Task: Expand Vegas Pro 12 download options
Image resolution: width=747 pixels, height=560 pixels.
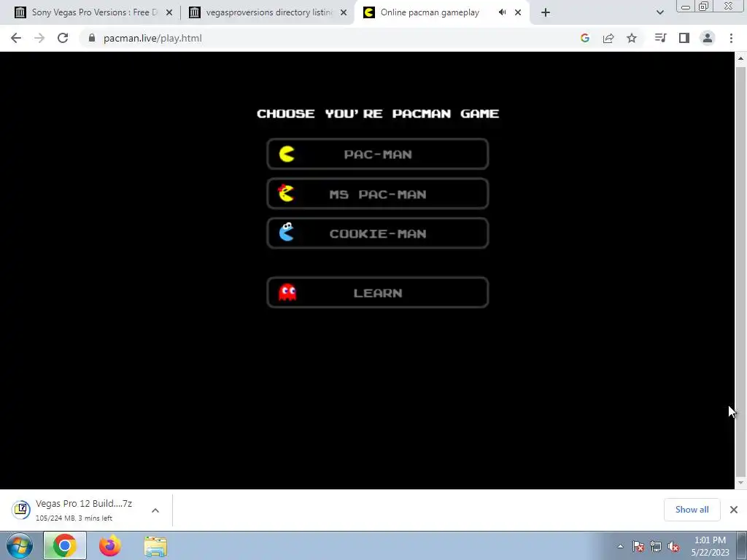Action: (x=155, y=510)
